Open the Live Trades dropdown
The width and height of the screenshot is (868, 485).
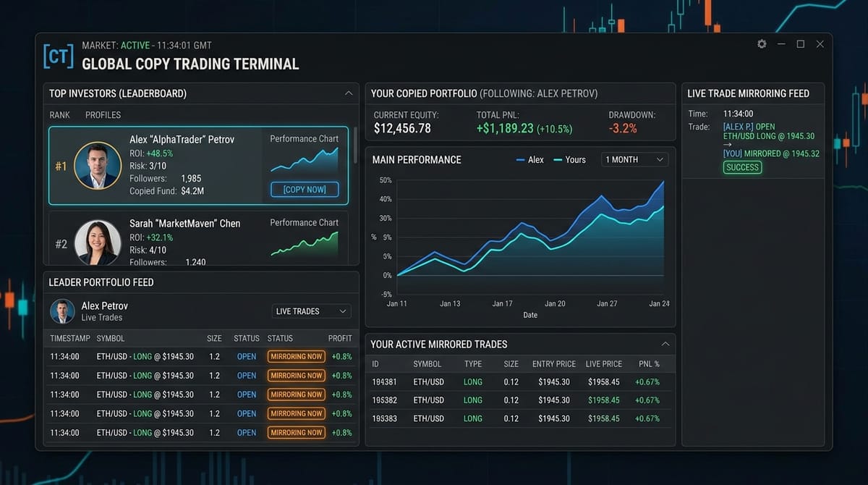(311, 311)
